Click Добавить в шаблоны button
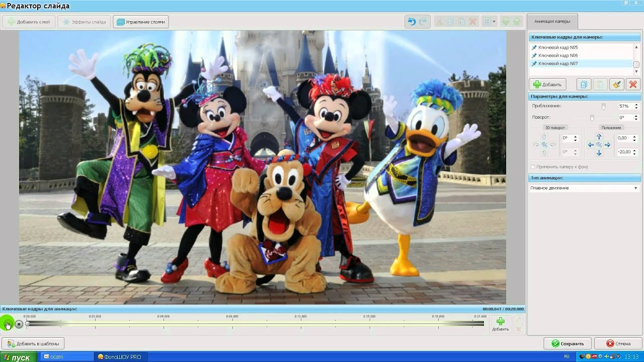The image size is (644, 362). click(33, 344)
